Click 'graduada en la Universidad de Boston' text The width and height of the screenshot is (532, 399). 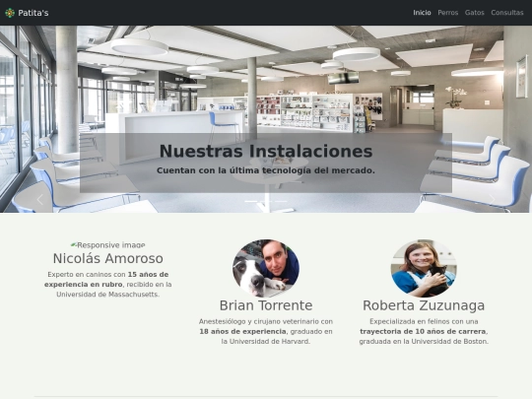[424, 341]
